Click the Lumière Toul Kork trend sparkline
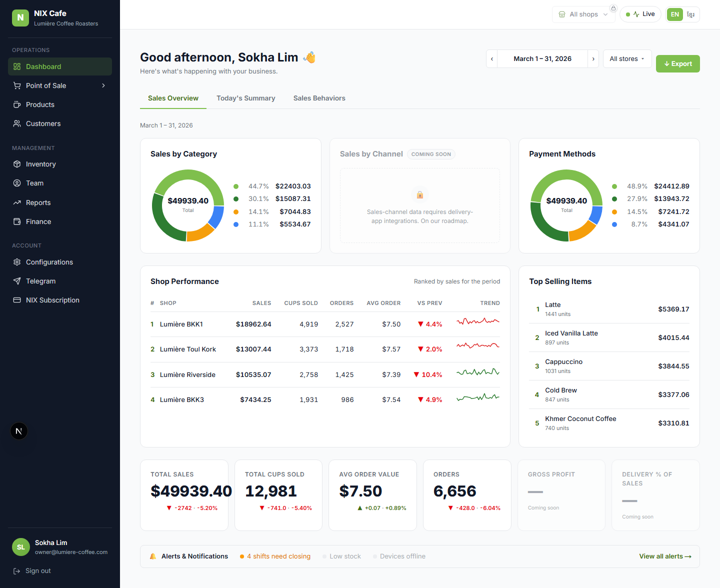Image resolution: width=720 pixels, height=588 pixels. [478, 345]
